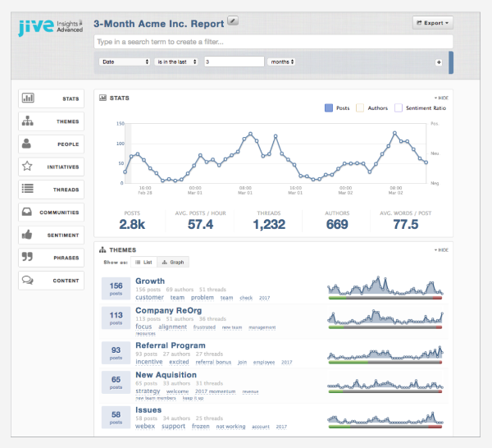This screenshot has height=448, width=492.
Task: Click the hierarchy icon in Themes panel header
Action: pos(102,250)
